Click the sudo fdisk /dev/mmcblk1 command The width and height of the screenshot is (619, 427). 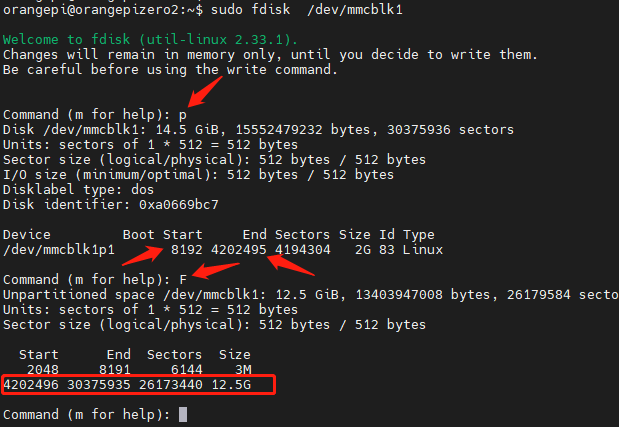307,9
